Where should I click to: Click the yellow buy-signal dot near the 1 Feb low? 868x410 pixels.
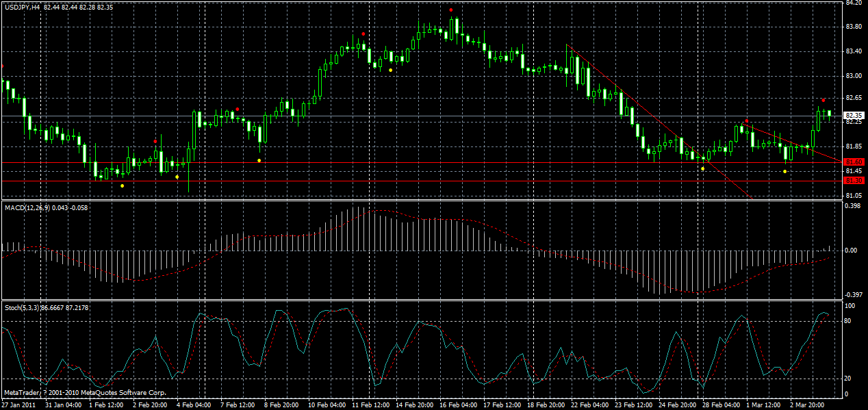[x=123, y=185]
